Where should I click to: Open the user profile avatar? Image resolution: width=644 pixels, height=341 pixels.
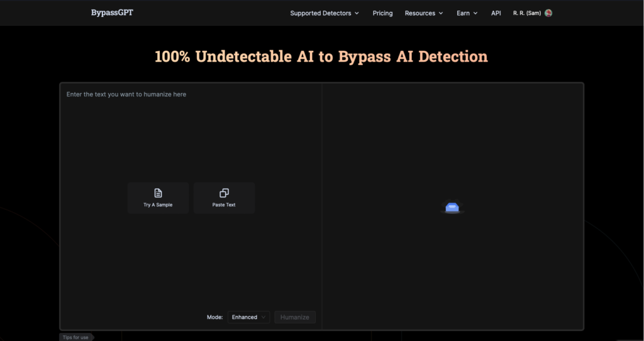[x=548, y=13]
